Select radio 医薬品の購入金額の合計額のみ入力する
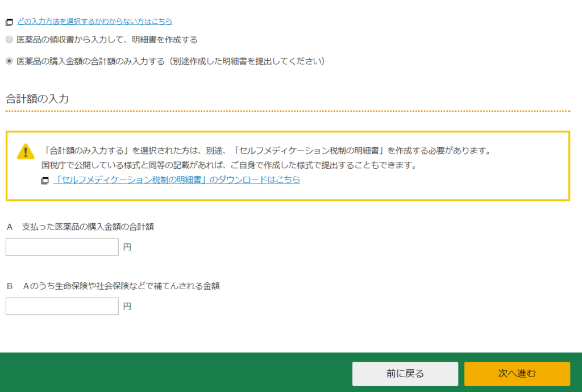582x392 pixels. 9,61
